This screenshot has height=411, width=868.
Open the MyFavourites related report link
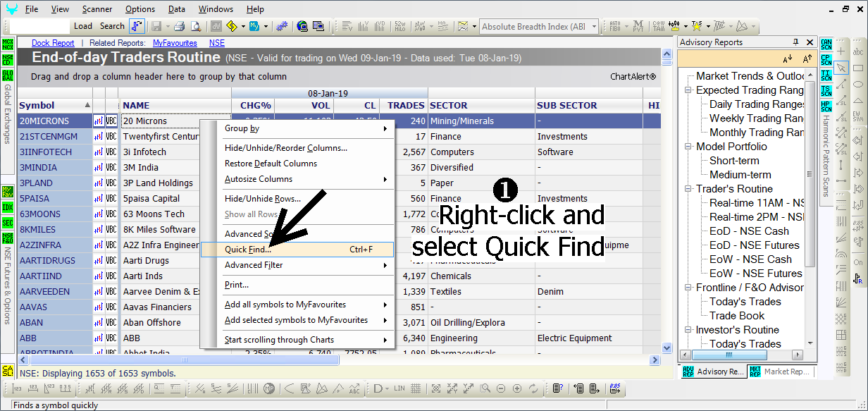(x=175, y=43)
